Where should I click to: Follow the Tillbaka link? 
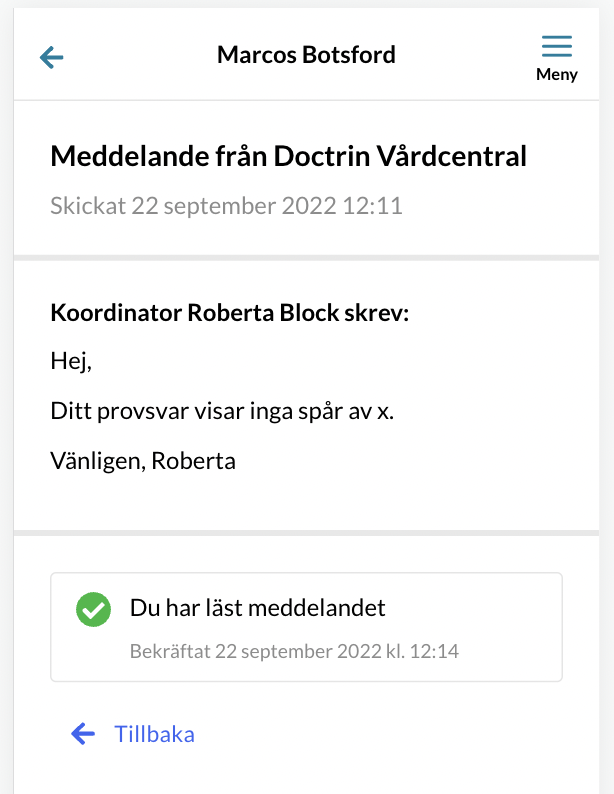click(x=154, y=734)
